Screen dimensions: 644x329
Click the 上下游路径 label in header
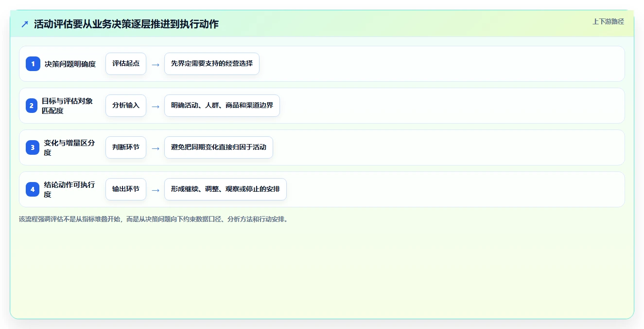(608, 21)
